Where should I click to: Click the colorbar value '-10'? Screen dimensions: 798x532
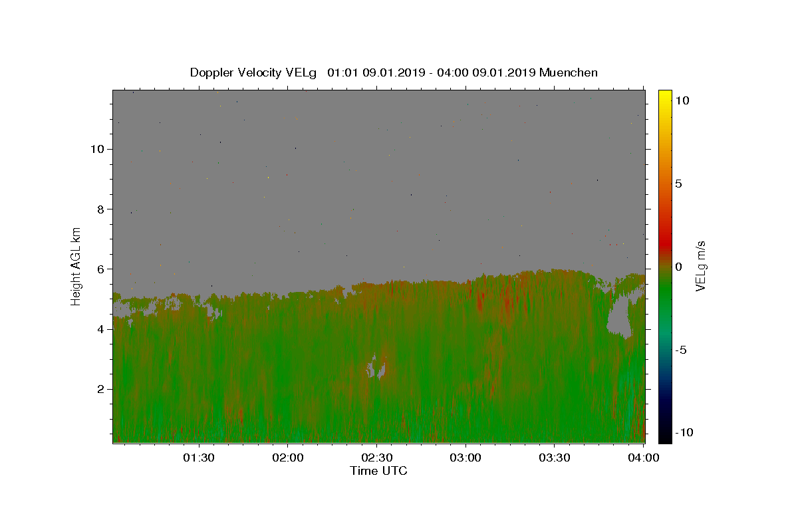pos(685,433)
